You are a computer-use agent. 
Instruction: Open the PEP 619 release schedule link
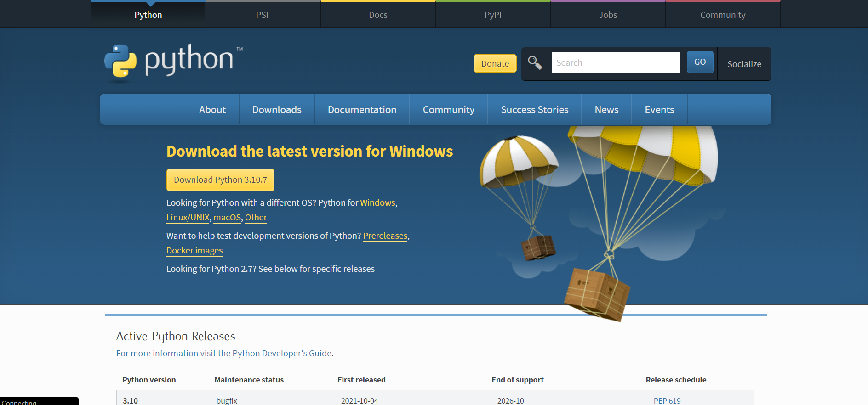[667, 400]
